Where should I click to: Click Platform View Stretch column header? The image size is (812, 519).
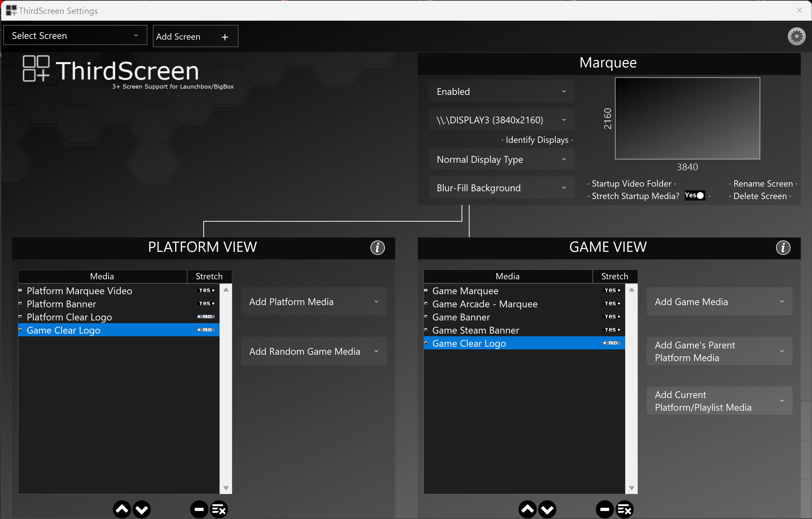point(209,276)
